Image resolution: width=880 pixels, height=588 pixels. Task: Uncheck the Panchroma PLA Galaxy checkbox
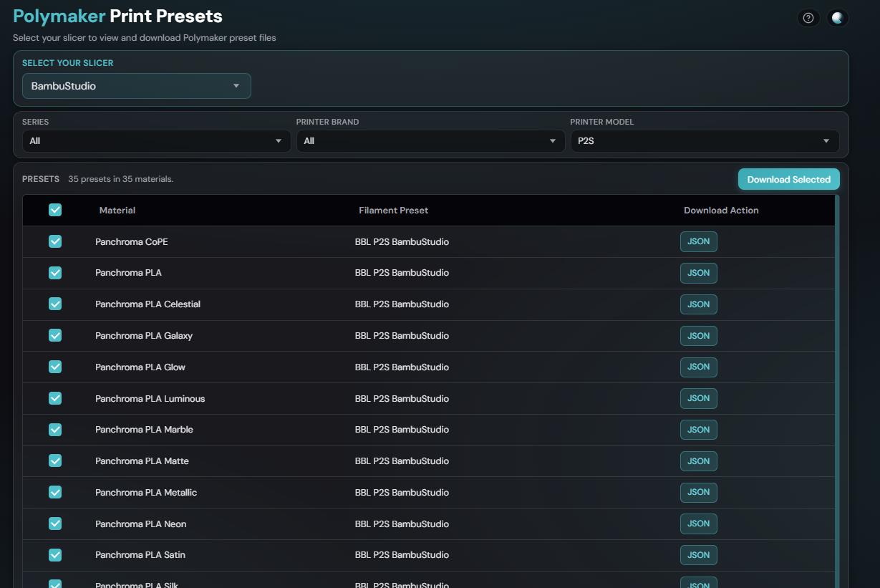pyautogui.click(x=55, y=335)
